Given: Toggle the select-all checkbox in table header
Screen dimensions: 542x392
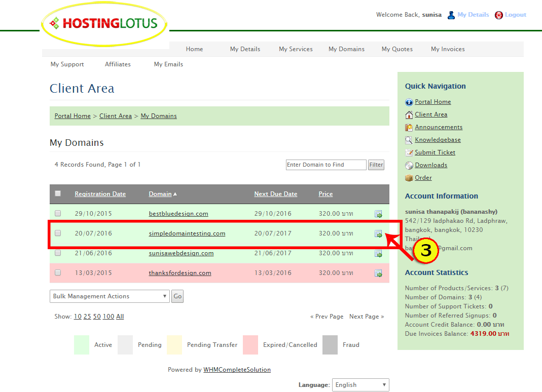Looking at the screenshot, I should (x=58, y=193).
